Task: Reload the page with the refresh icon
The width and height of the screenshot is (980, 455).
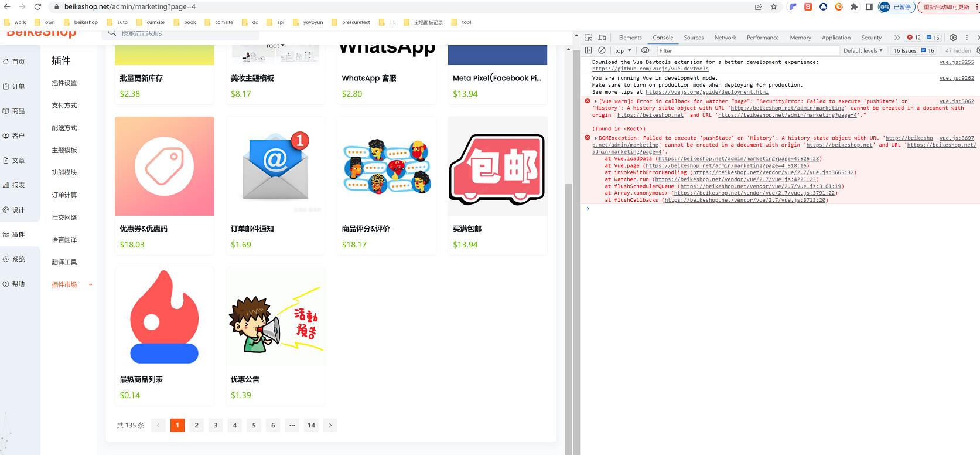Action: pos(37,7)
